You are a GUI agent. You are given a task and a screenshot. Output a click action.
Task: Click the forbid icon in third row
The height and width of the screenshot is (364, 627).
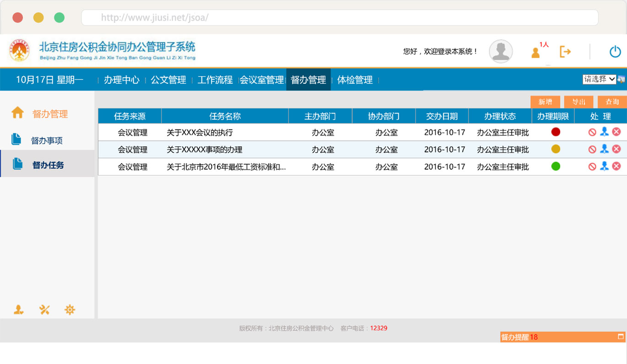[x=592, y=166]
